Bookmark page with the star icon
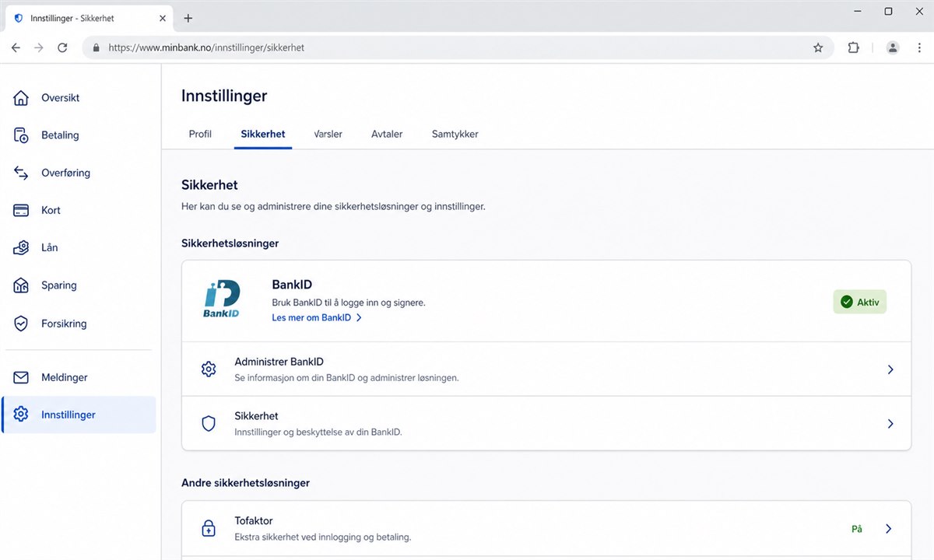The image size is (934, 560). click(x=818, y=47)
